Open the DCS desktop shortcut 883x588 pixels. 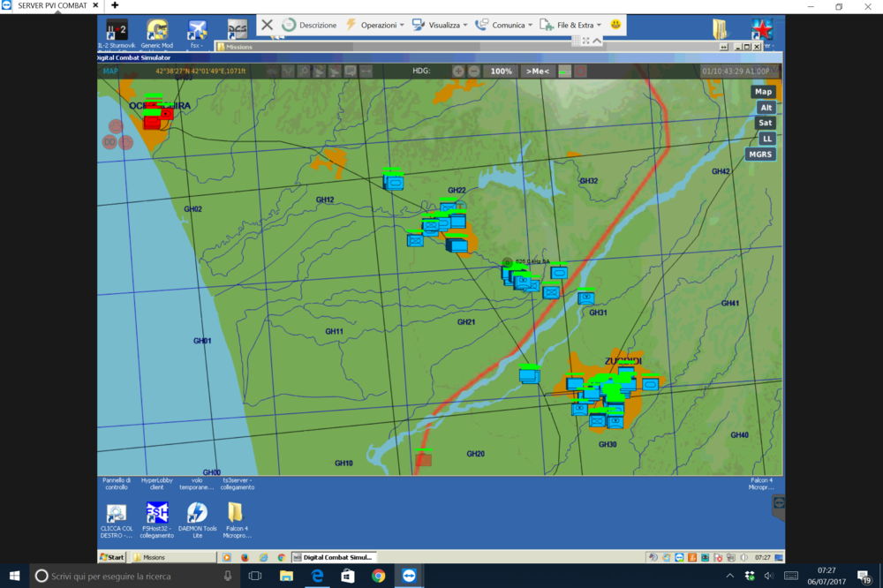tap(237, 29)
